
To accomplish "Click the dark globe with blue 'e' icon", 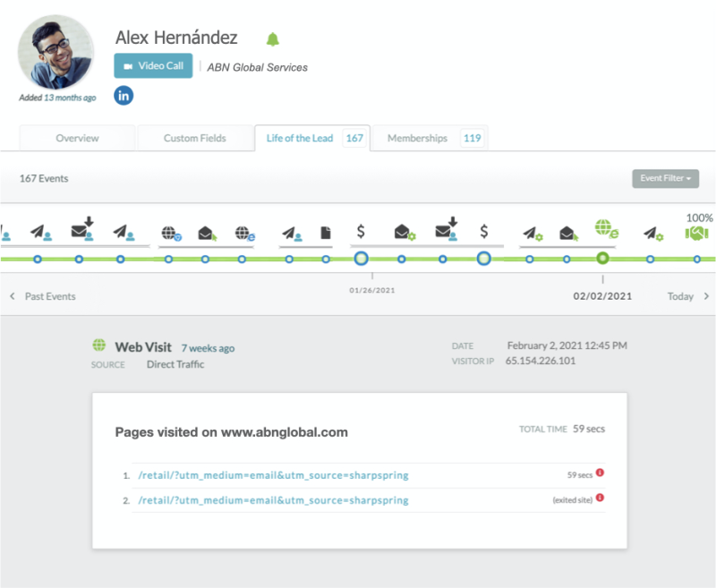I will pyautogui.click(x=244, y=234).
